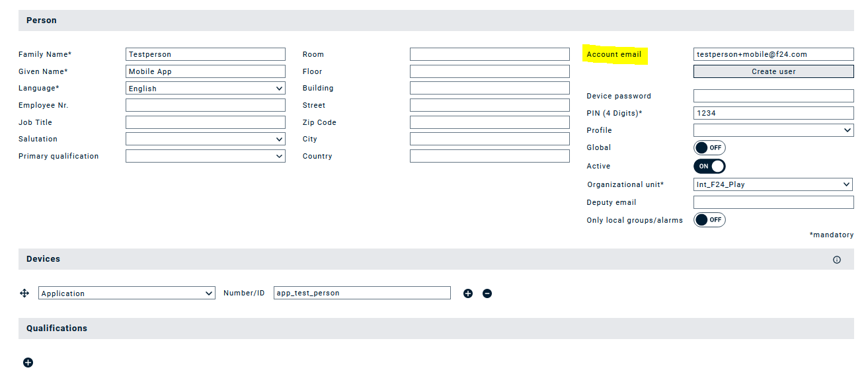Screen dimensions: 868x386
Task: Open the Salutation dropdown
Action: (206, 139)
